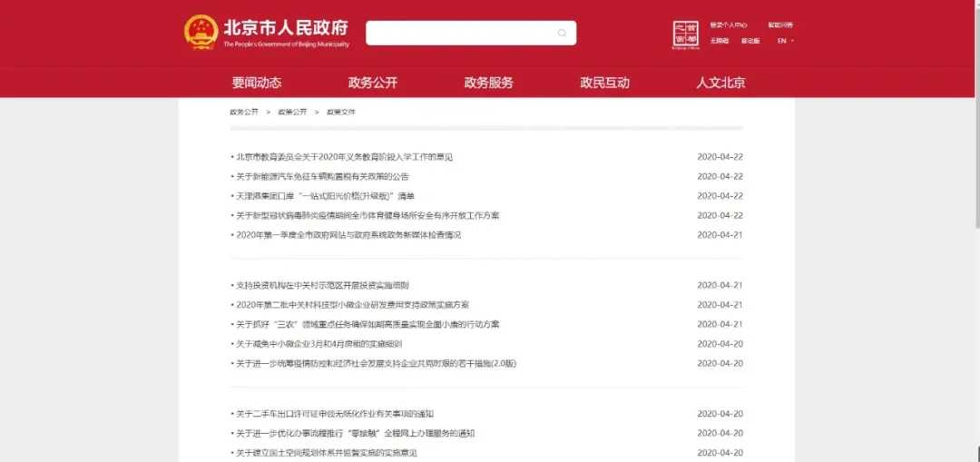Click the 政策文件 breadcrumb item
This screenshot has height=462, width=980.
click(341, 112)
